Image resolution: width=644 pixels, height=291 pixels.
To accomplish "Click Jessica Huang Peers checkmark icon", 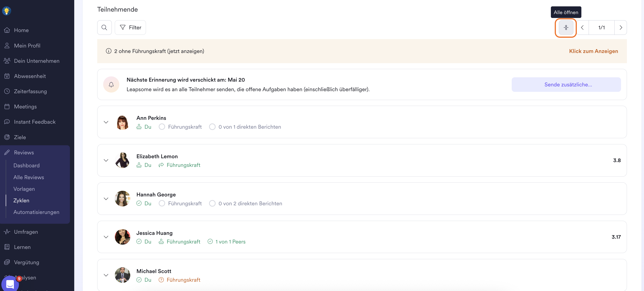I will [x=210, y=242].
